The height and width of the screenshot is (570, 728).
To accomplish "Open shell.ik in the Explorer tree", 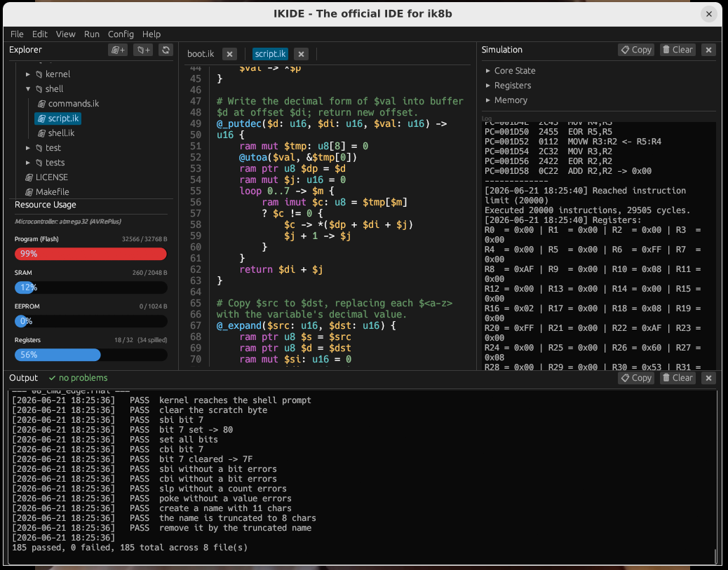I will [61, 133].
